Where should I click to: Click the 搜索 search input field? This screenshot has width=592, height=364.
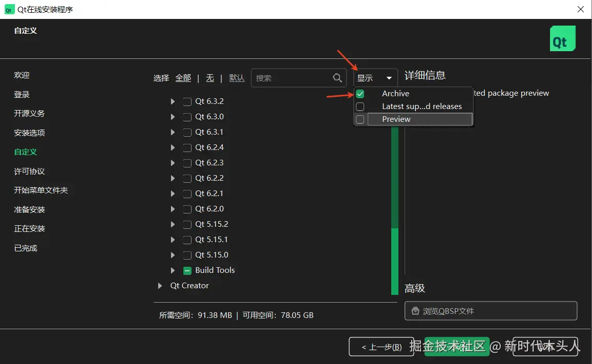pyautogui.click(x=299, y=78)
